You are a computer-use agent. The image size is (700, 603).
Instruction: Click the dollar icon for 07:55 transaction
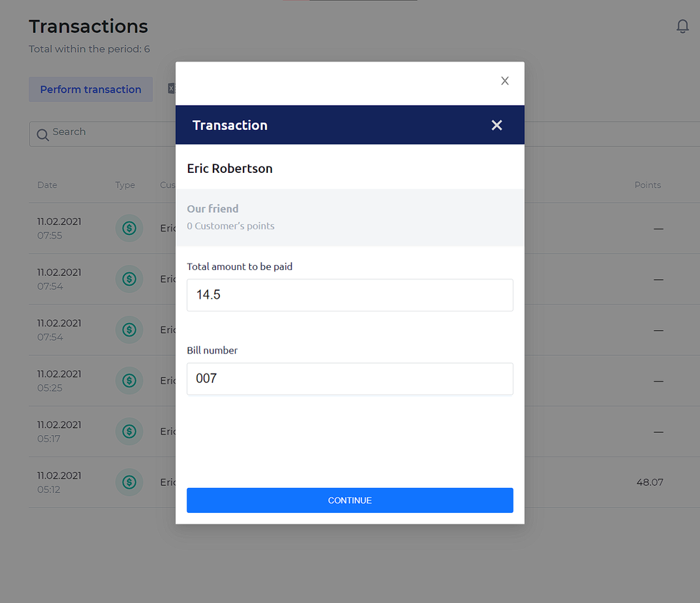point(129,228)
